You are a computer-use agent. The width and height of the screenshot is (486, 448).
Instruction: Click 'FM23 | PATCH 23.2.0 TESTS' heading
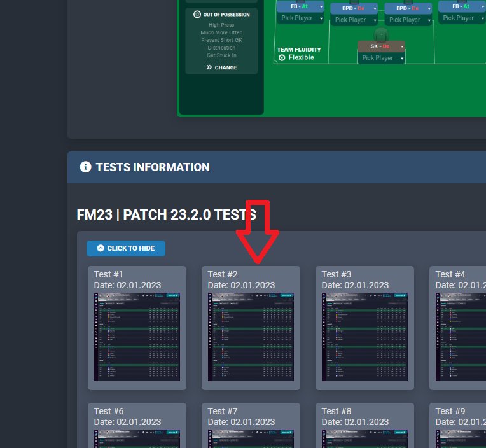click(x=167, y=215)
